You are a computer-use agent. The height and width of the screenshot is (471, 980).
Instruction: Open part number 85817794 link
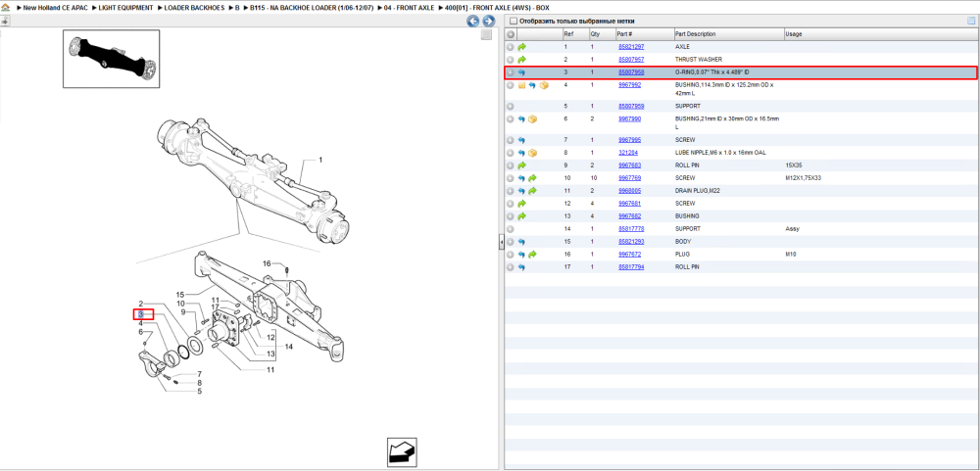pyautogui.click(x=631, y=266)
